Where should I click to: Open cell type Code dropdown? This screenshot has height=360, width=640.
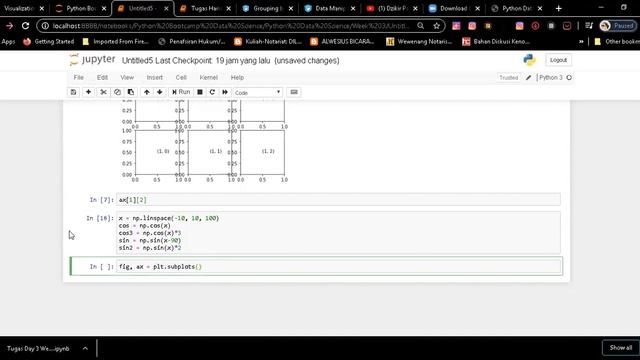(x=258, y=93)
